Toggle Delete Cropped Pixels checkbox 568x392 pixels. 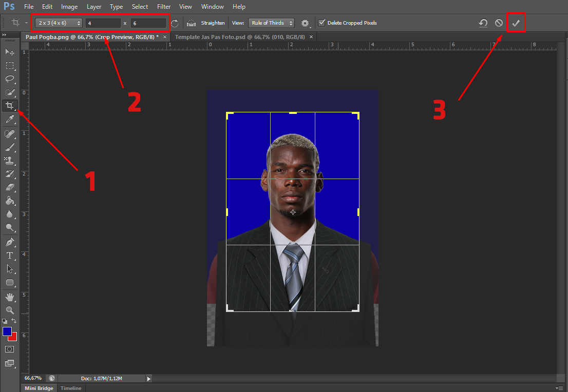coord(321,23)
